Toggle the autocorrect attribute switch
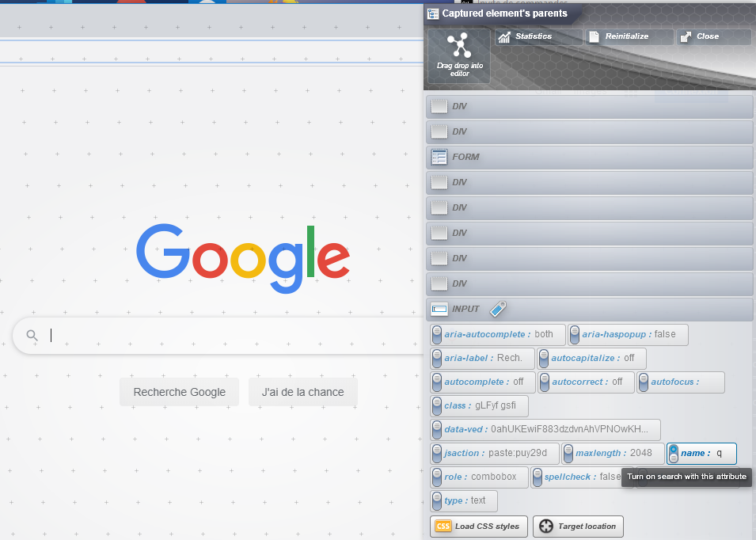This screenshot has width=756, height=540. click(x=545, y=382)
